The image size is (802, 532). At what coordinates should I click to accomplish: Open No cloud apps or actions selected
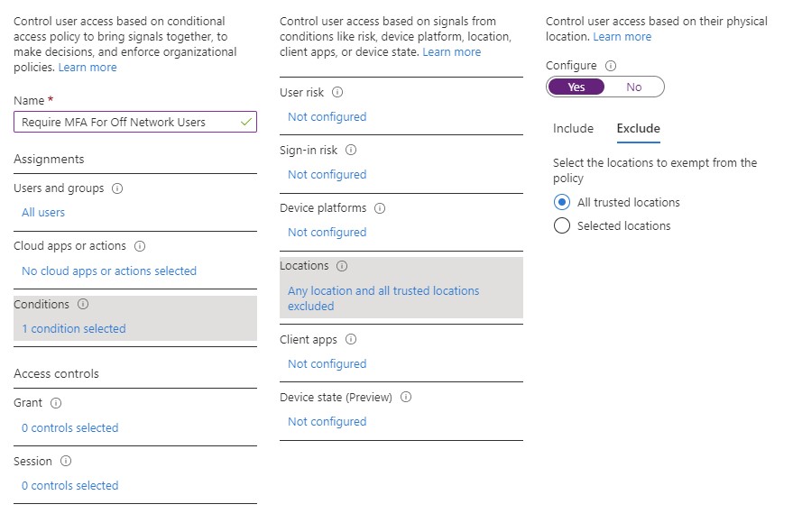[x=109, y=271]
